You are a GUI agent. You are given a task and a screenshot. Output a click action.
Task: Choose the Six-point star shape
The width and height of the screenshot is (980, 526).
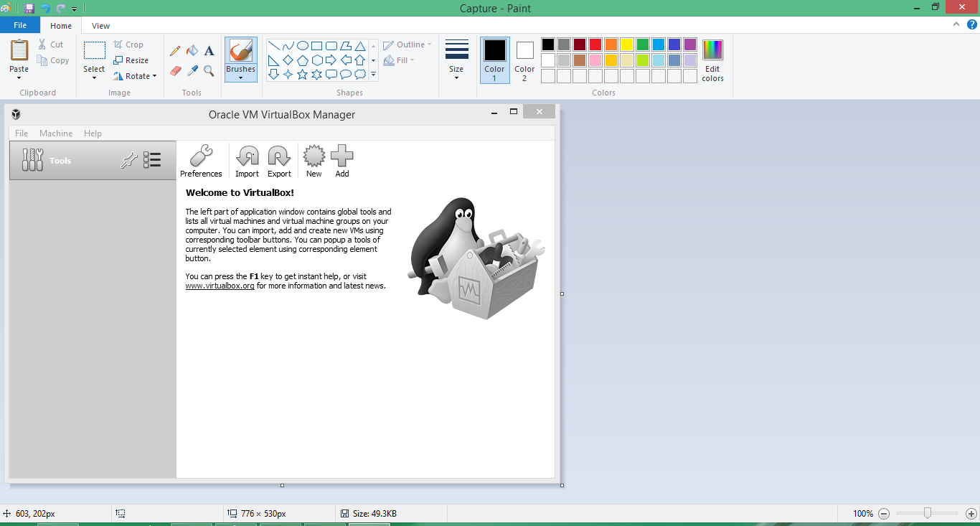317,74
